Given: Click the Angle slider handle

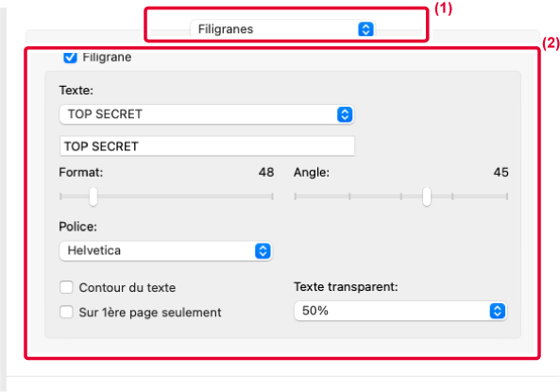Looking at the screenshot, I should [x=427, y=196].
